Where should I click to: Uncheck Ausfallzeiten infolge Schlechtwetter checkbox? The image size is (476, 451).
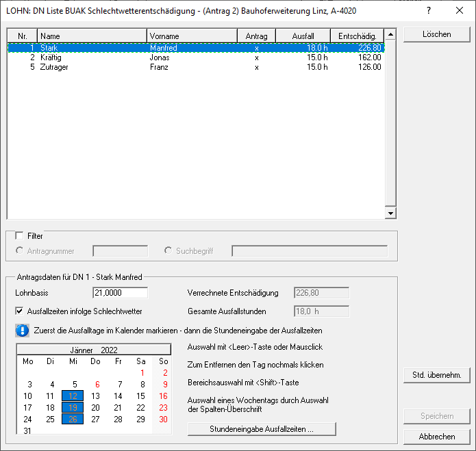19,311
